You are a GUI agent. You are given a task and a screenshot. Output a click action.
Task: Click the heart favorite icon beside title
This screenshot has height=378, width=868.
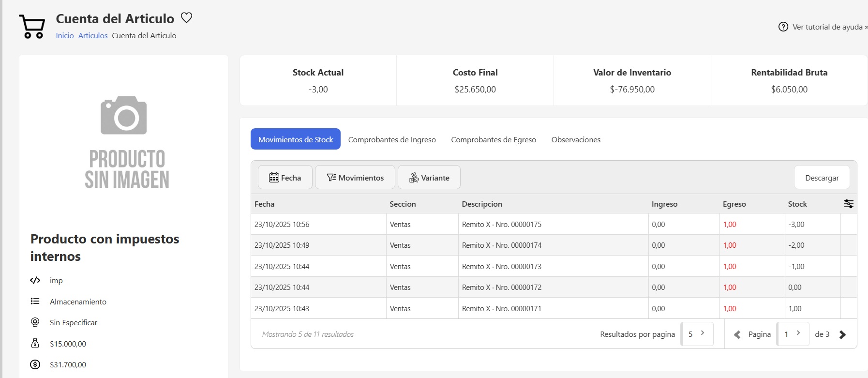[x=186, y=18]
